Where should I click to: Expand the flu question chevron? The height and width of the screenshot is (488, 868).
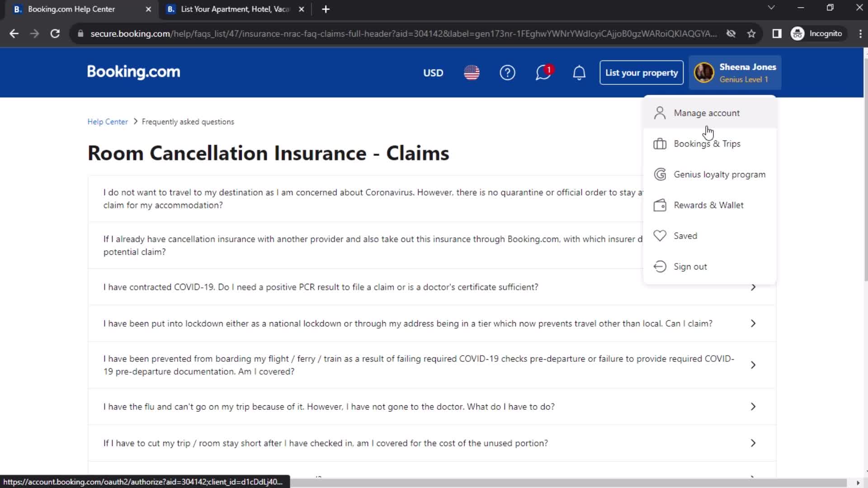pyautogui.click(x=753, y=407)
